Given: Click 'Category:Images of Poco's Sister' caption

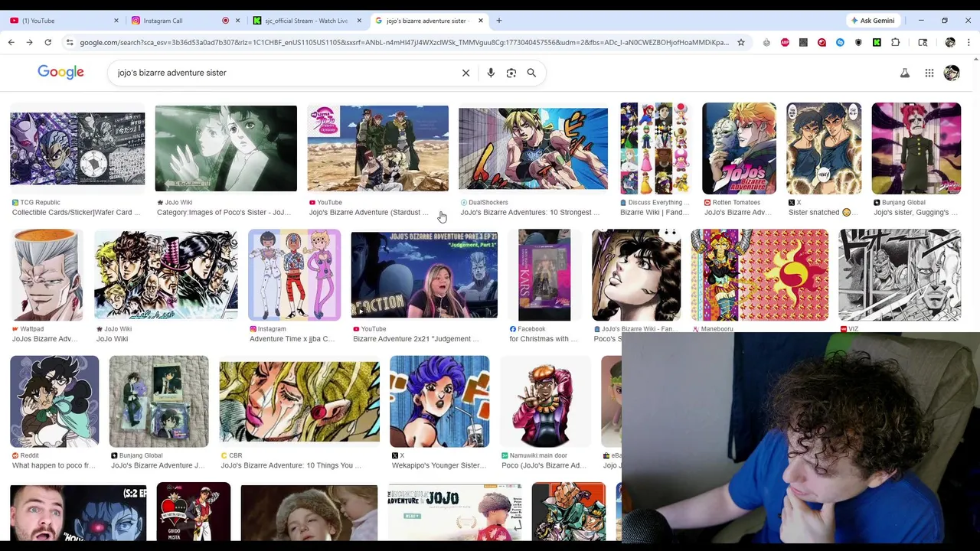Looking at the screenshot, I should 224,213.
